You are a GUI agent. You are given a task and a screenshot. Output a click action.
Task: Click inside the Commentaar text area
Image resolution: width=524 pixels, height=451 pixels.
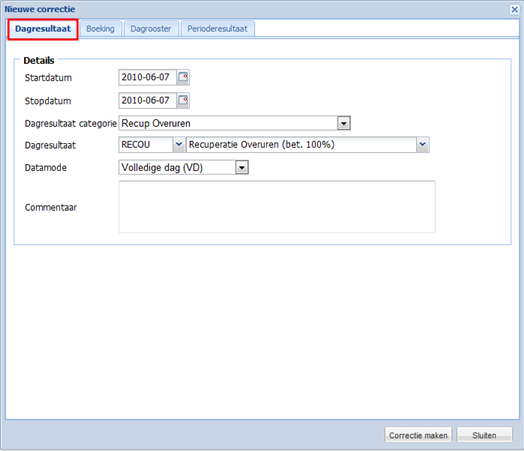(277, 207)
